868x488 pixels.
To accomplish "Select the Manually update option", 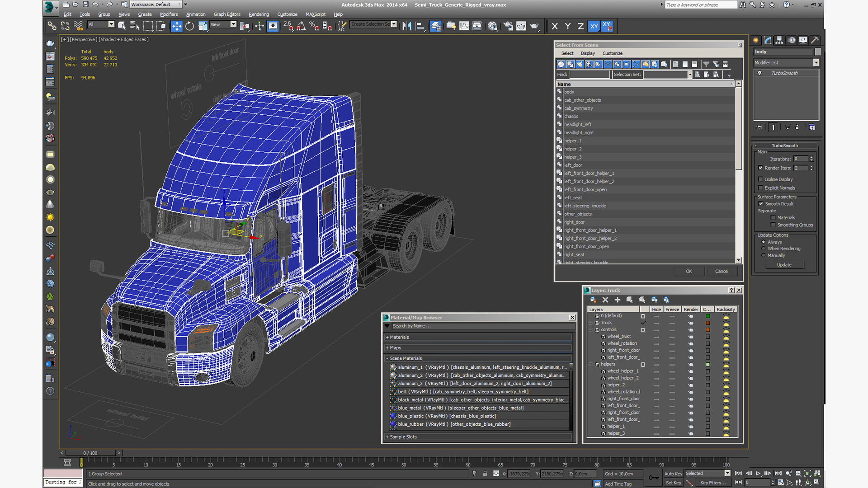I will click(764, 255).
